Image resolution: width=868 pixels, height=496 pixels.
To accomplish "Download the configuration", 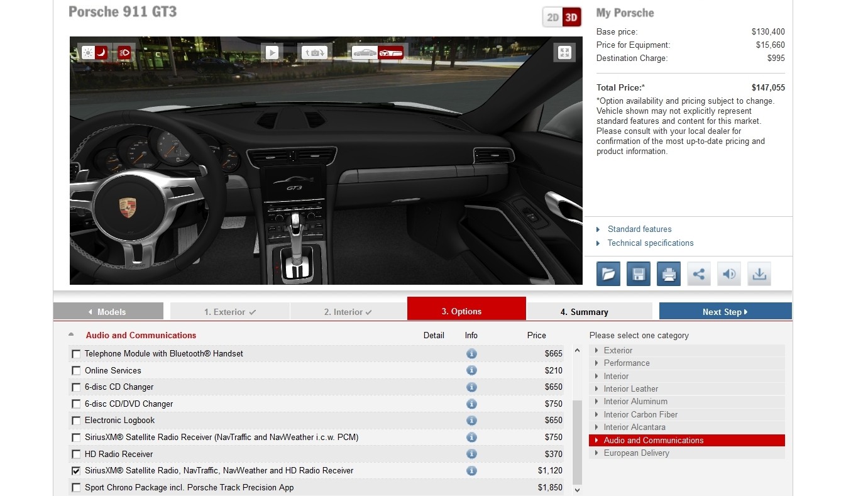I will click(759, 274).
